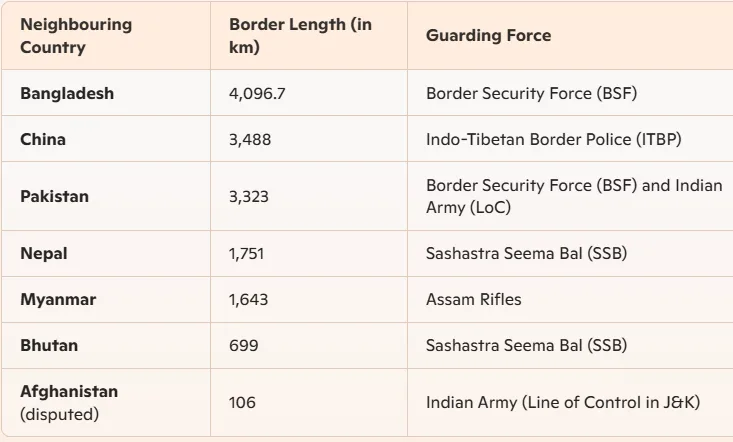Click the 3,323 border length value

[249, 196]
